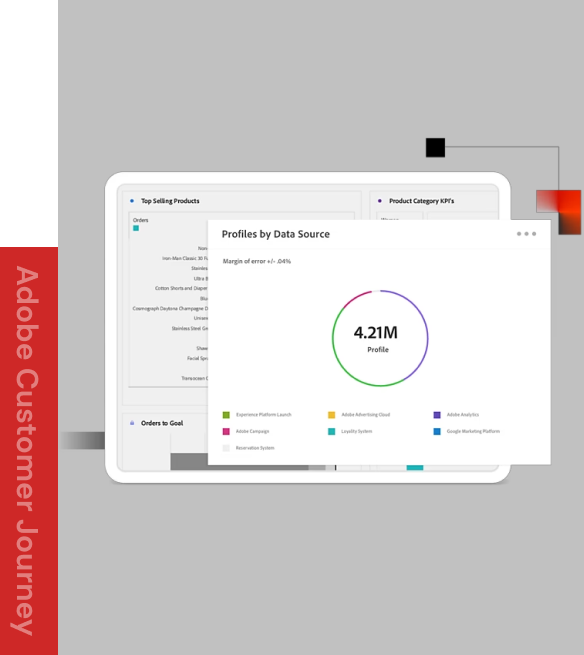
Task: Select the Adobe Campaign legend label
Action: tap(252, 432)
